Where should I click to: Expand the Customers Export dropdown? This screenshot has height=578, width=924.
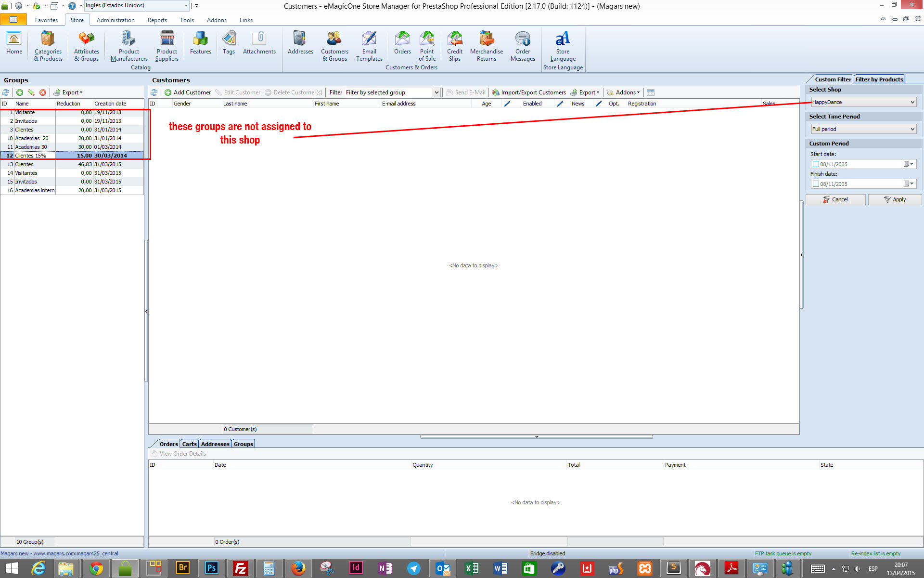coord(585,92)
